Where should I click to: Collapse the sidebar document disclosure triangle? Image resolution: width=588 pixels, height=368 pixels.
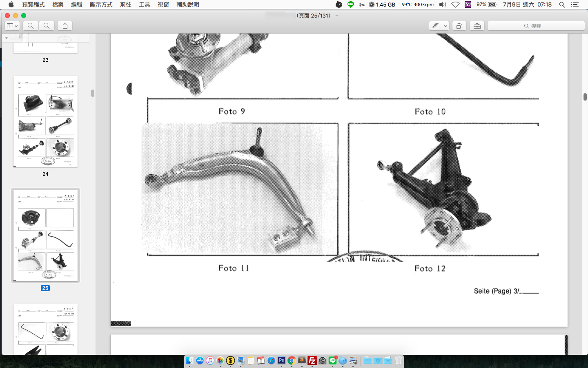coord(7,38)
